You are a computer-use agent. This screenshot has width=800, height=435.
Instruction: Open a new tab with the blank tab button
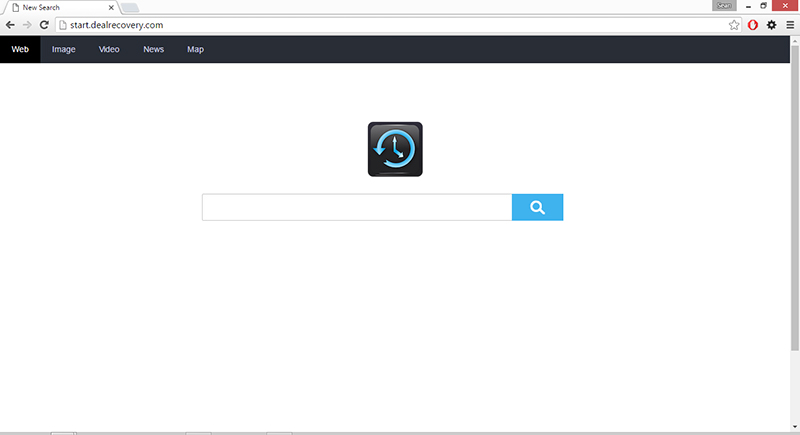click(x=130, y=8)
